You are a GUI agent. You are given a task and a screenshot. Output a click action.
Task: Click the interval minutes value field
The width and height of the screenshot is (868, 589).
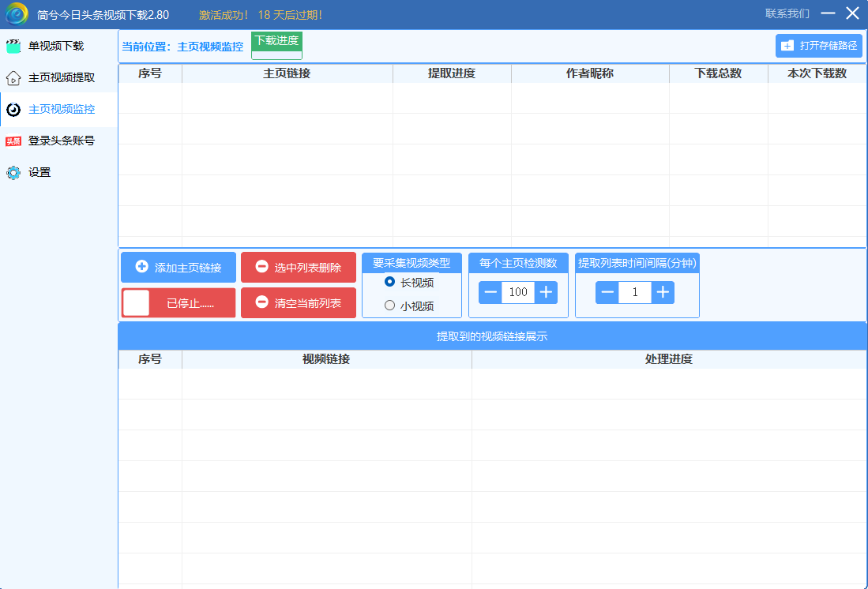[x=635, y=292]
